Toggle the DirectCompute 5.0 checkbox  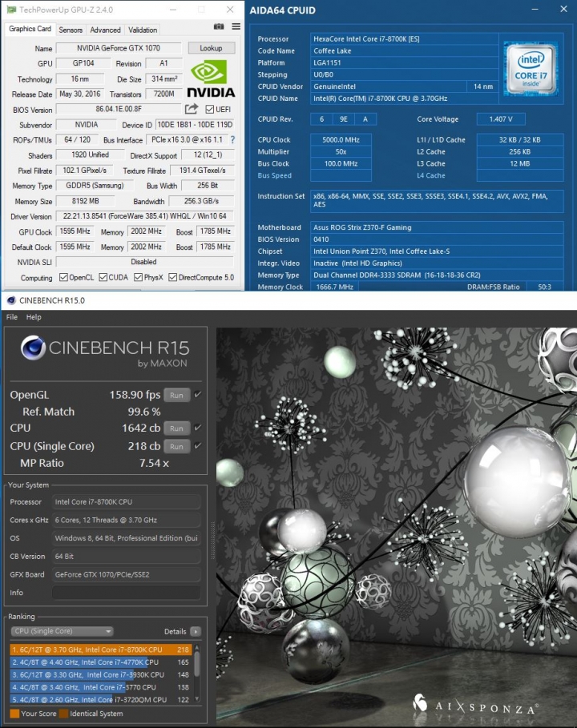click(x=173, y=277)
